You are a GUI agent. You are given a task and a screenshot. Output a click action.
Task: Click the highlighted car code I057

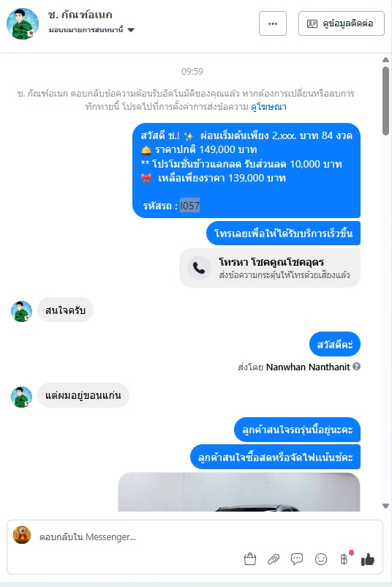tap(189, 206)
